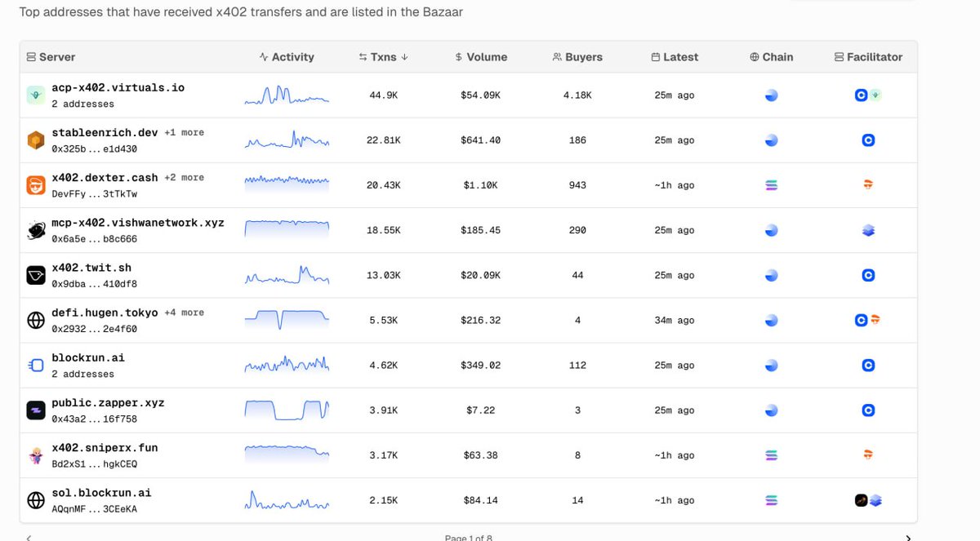
Task: Click the address 0x43a2...16f758
Action: [x=94, y=419]
